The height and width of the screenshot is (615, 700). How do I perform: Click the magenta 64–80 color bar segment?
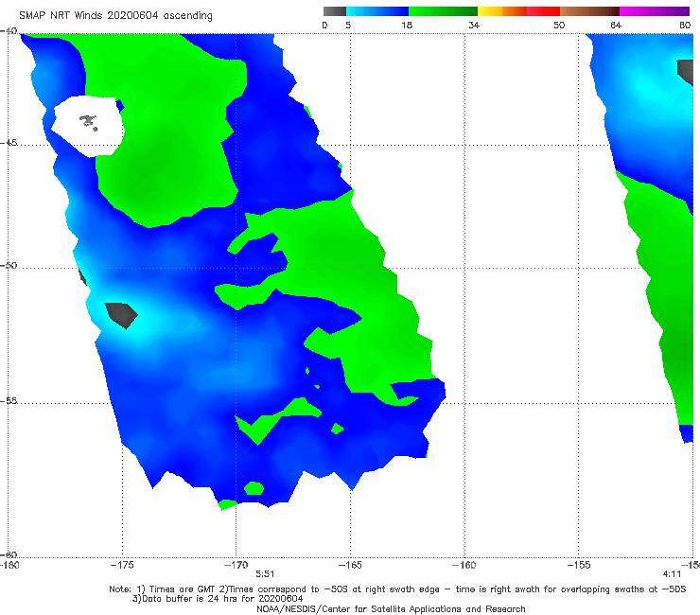point(655,11)
